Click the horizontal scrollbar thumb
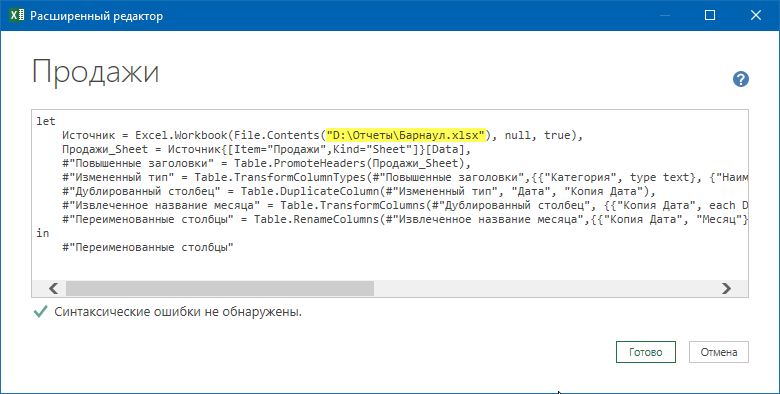This screenshot has width=780, height=394. pyautogui.click(x=219, y=288)
